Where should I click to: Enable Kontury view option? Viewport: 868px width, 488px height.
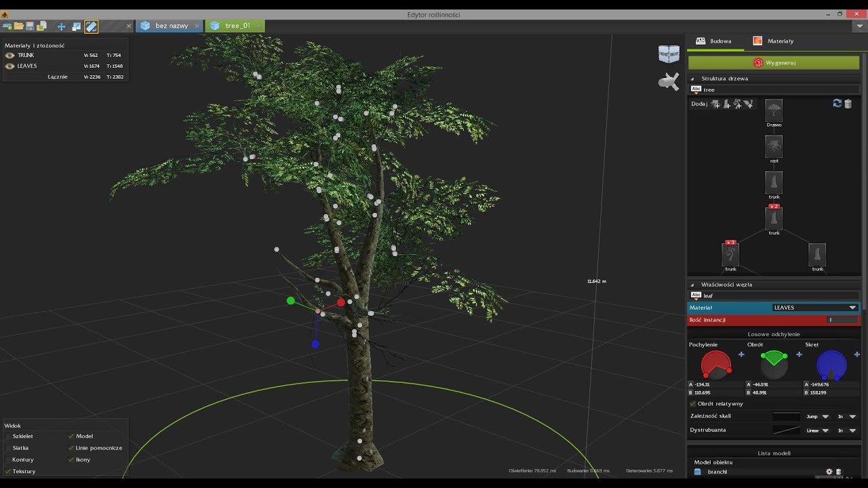(x=8, y=460)
